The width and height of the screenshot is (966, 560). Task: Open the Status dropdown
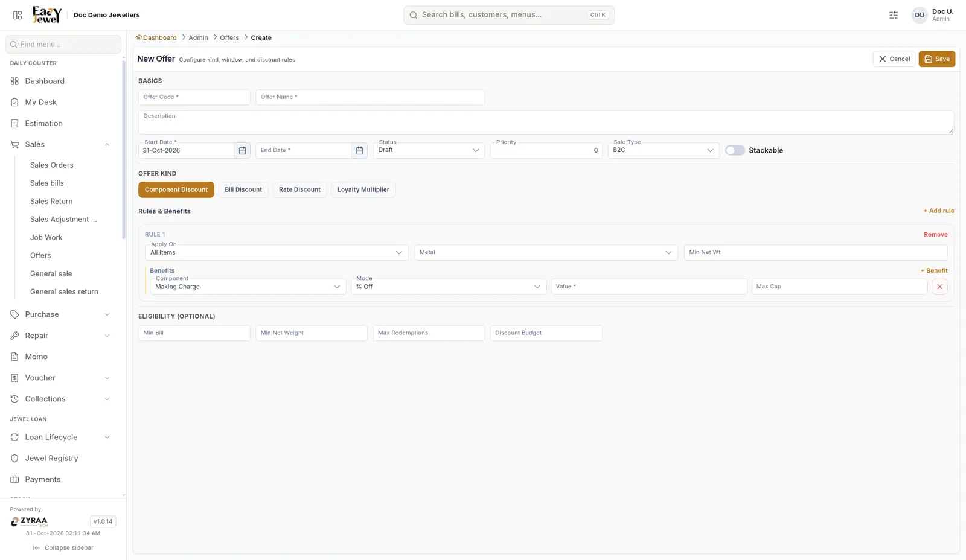point(429,150)
